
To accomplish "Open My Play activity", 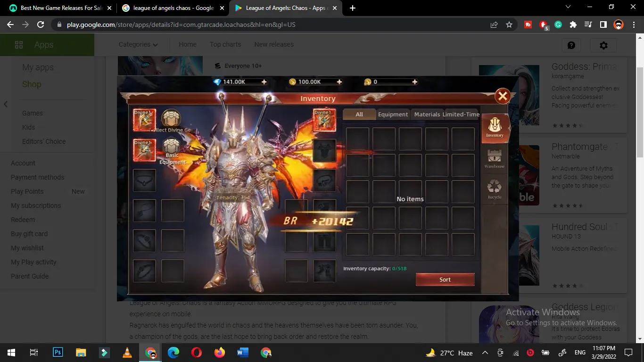I will (x=33, y=262).
